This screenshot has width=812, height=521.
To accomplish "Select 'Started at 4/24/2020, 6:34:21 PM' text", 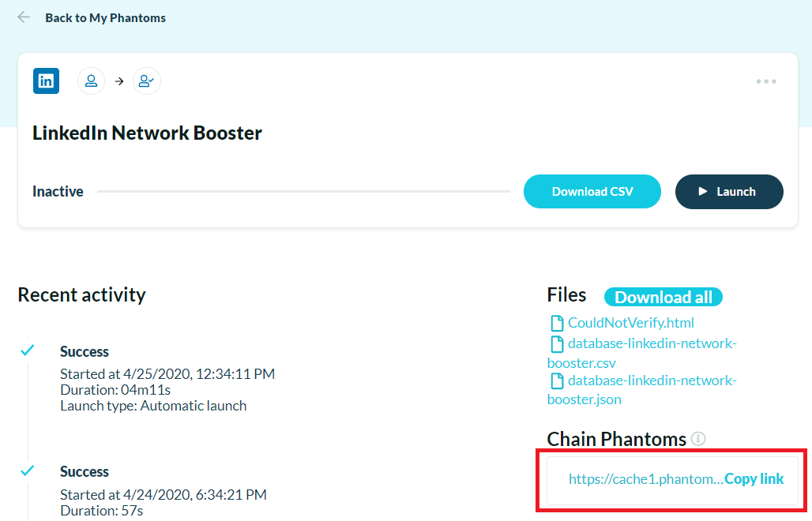I will 164,495.
